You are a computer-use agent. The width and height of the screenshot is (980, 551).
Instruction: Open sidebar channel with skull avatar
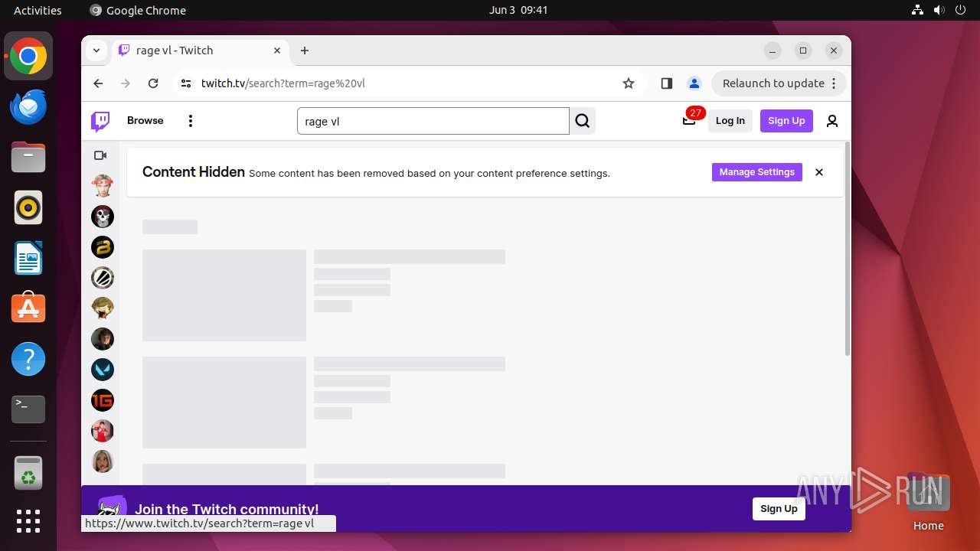(103, 216)
